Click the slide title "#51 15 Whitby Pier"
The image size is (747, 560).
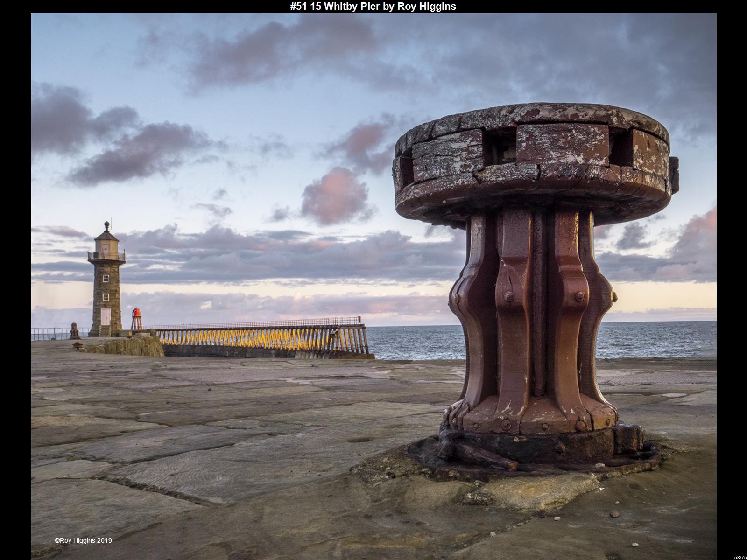pos(373,6)
